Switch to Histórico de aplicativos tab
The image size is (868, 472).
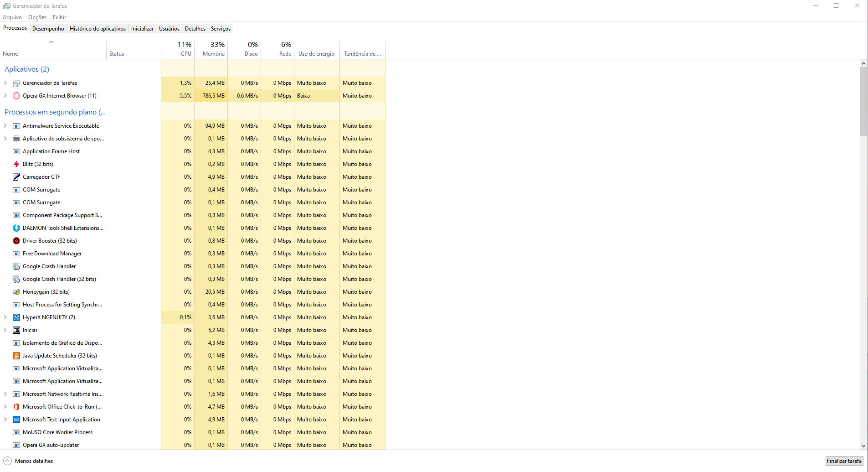click(98, 29)
